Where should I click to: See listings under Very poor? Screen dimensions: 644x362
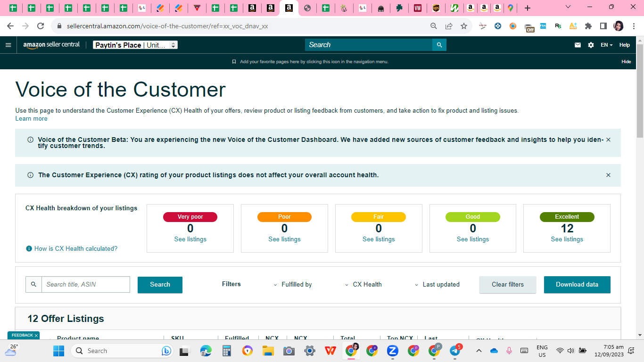[x=190, y=239]
